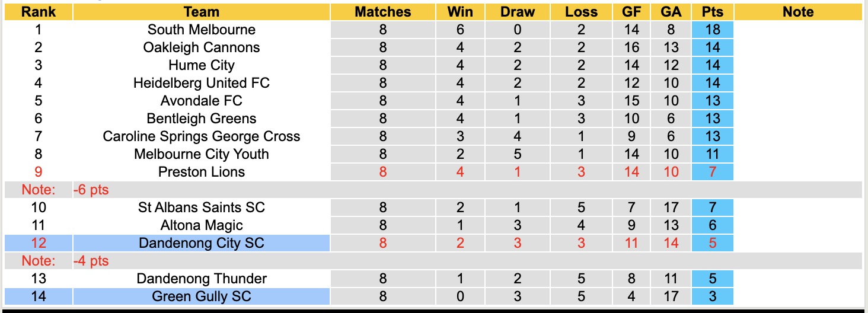Click the "-6 pts" note text
868x313 pixels.
point(91,190)
